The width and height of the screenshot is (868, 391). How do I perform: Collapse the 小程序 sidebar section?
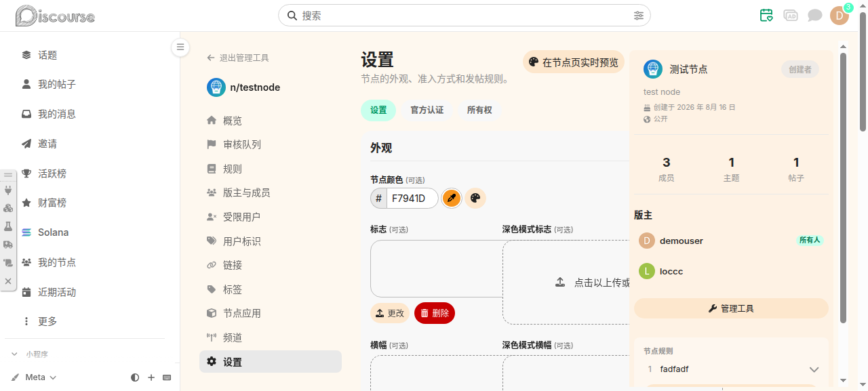31,354
